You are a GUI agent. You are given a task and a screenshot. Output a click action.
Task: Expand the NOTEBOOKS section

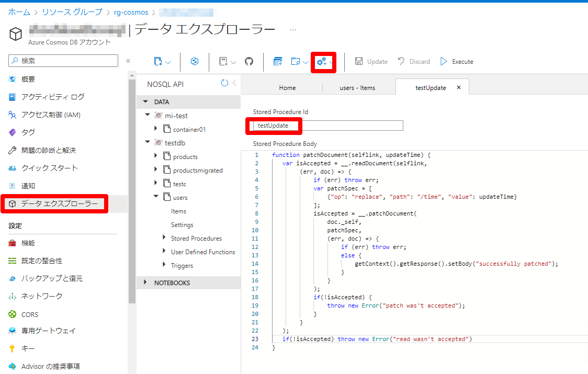145,282
